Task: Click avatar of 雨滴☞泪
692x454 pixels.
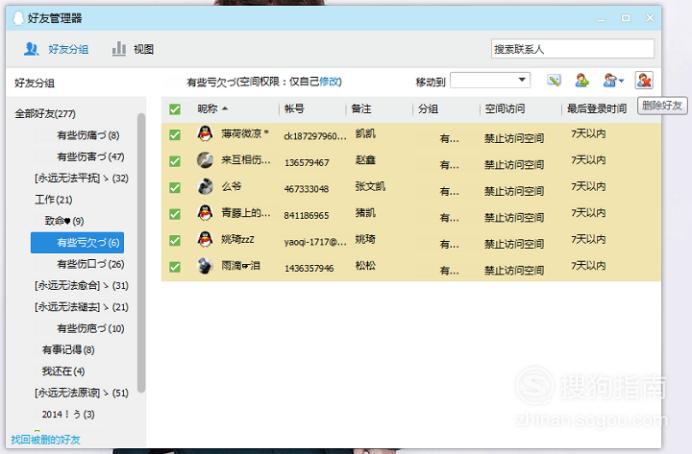Action: pos(205,266)
